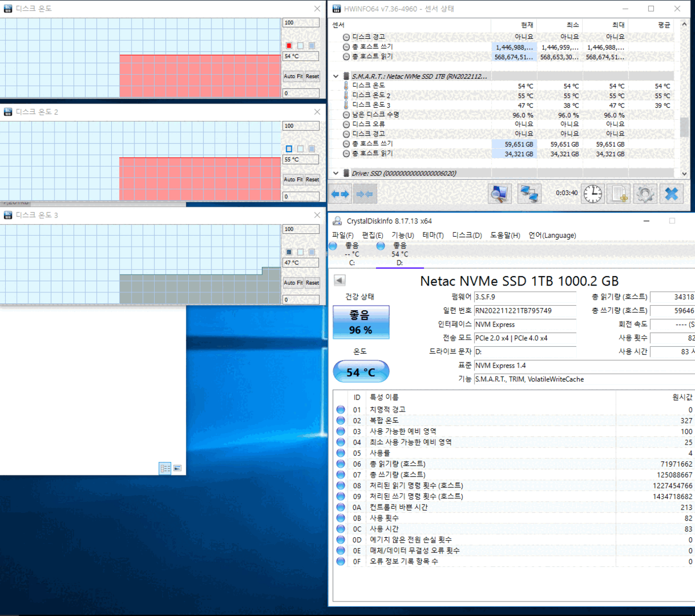Image resolution: width=695 pixels, height=616 pixels.
Task: Click the 총 호스트 읽기 value 34,321 GB
Action: point(514,154)
